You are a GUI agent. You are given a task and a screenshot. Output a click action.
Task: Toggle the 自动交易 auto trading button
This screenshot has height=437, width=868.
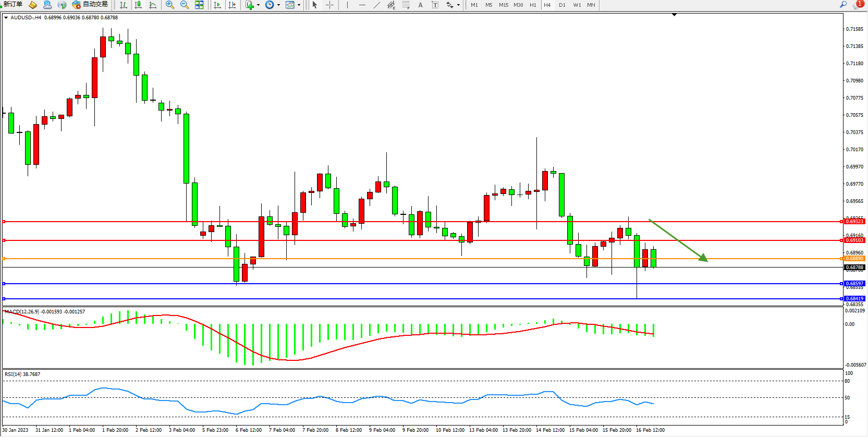coord(90,5)
